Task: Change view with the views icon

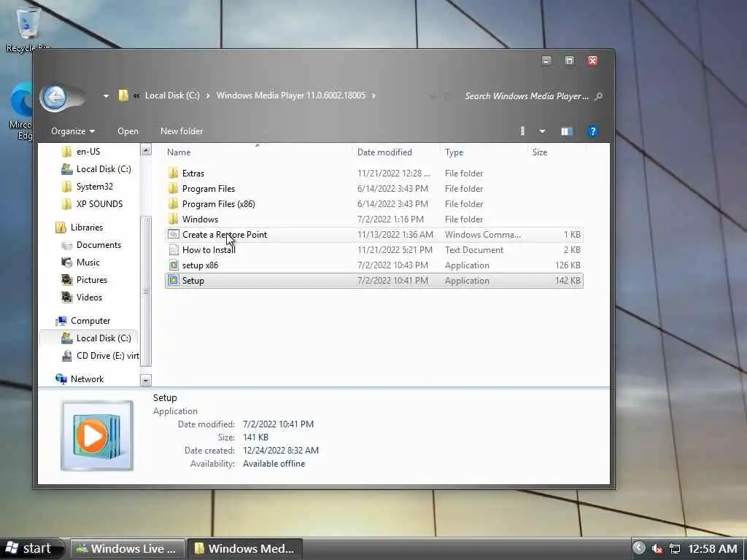Action: coord(522,131)
